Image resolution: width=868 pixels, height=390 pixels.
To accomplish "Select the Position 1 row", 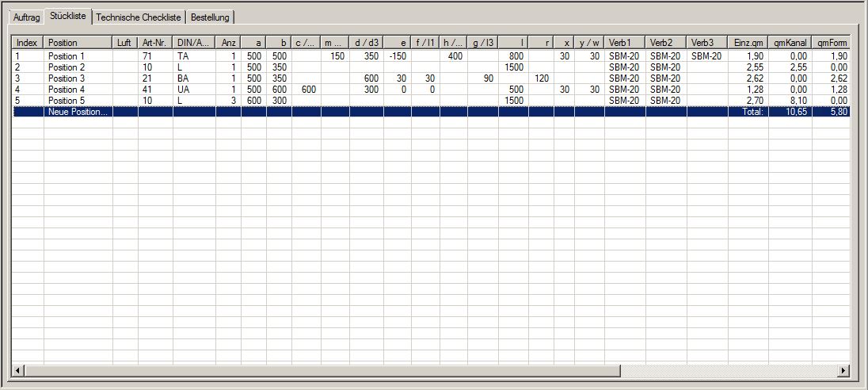I will point(77,56).
